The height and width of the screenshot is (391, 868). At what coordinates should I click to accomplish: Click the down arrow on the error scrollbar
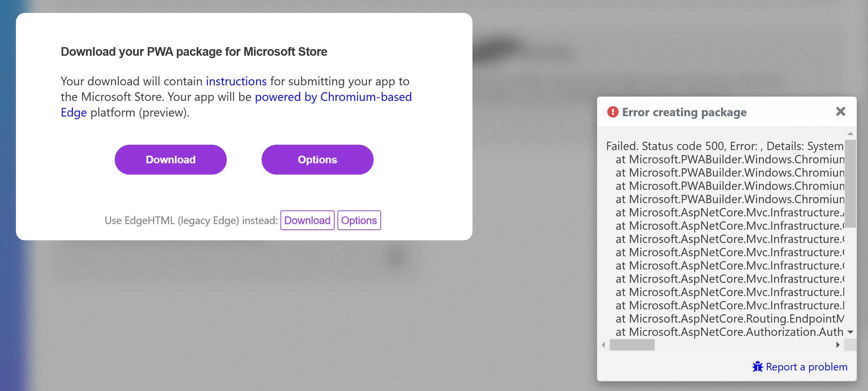(850, 332)
